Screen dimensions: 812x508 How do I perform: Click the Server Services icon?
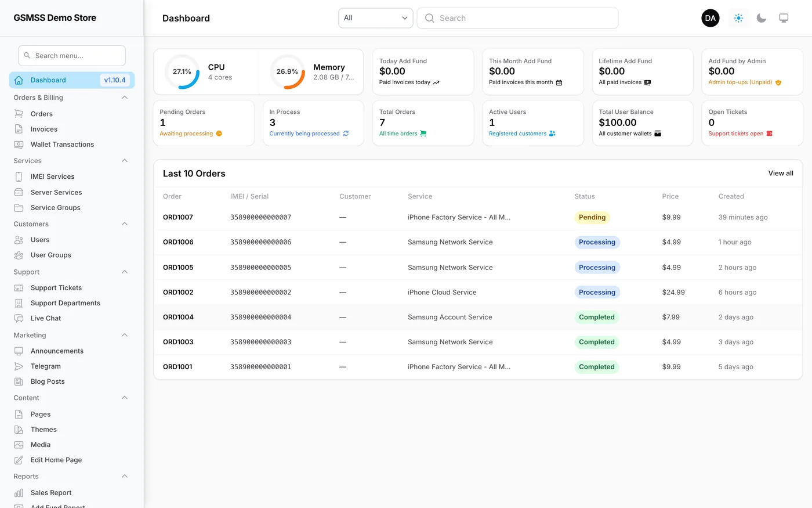point(19,192)
